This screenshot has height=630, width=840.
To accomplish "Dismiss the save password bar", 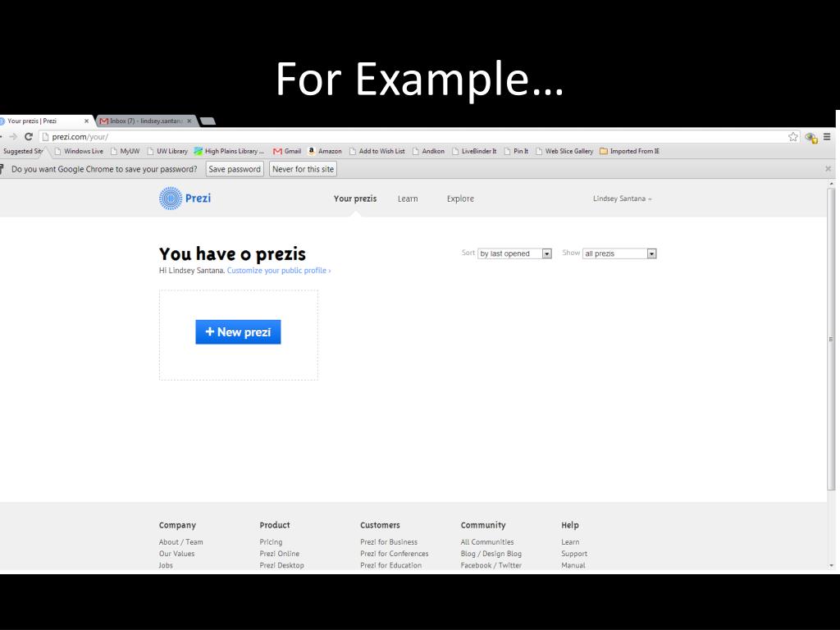I will (x=828, y=169).
